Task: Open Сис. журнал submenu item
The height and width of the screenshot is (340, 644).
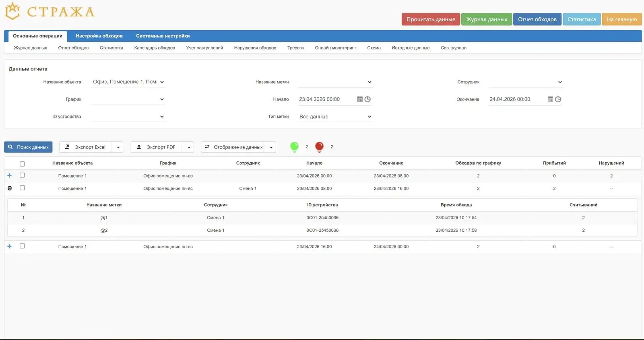Action: (453, 48)
